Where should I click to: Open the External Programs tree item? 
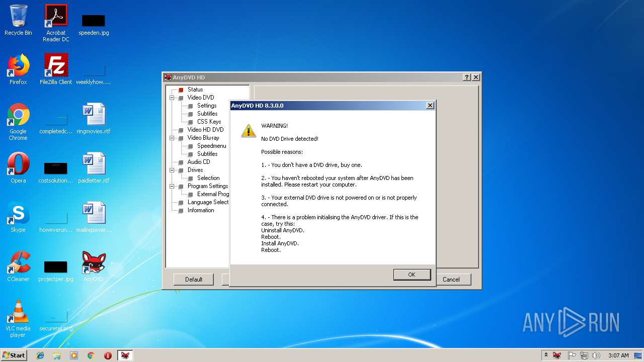tap(213, 194)
